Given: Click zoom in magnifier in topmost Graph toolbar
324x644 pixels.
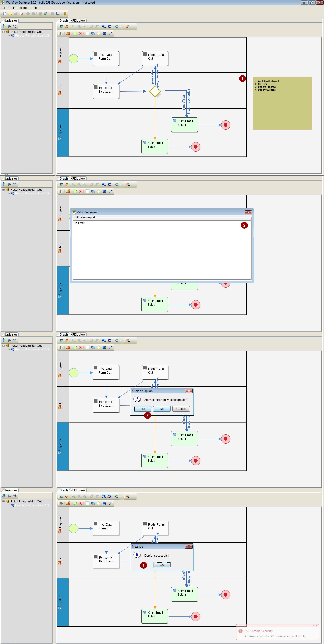Looking at the screenshot, I should tap(74, 27).
